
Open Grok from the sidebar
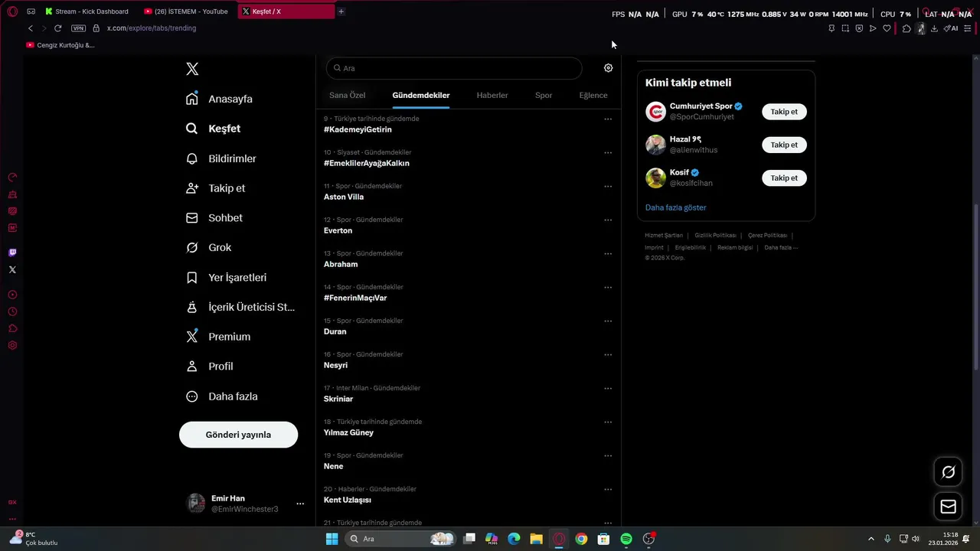click(210, 248)
